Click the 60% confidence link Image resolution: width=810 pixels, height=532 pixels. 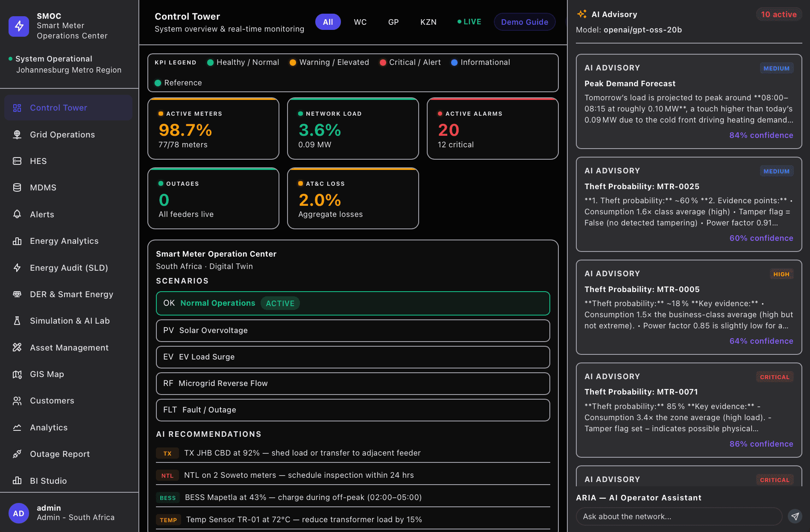761,238
